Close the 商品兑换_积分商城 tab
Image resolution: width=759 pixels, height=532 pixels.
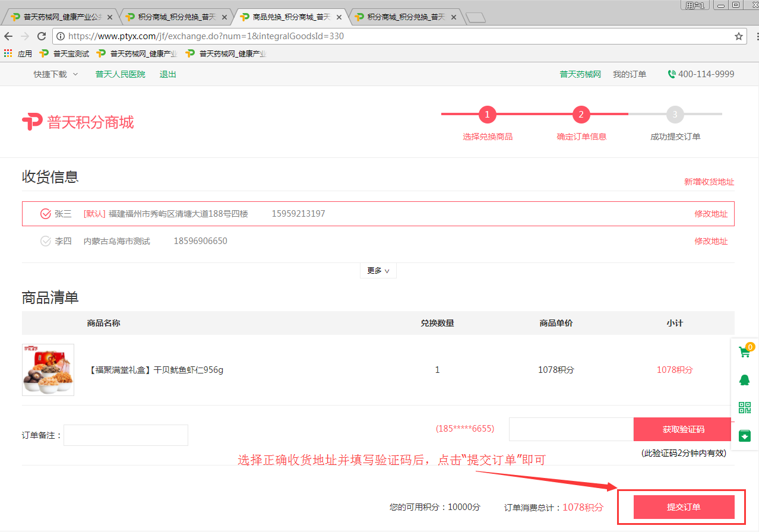pyautogui.click(x=339, y=17)
